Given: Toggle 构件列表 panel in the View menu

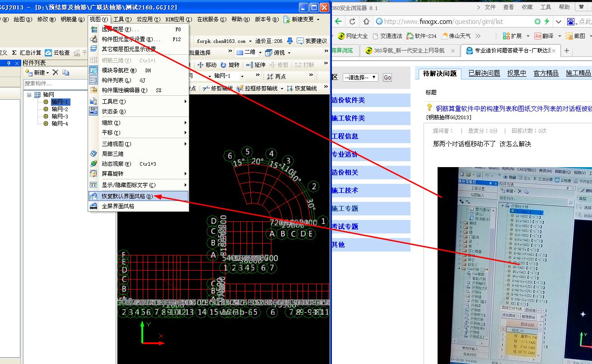Looking at the screenshot, I should pos(138,80).
